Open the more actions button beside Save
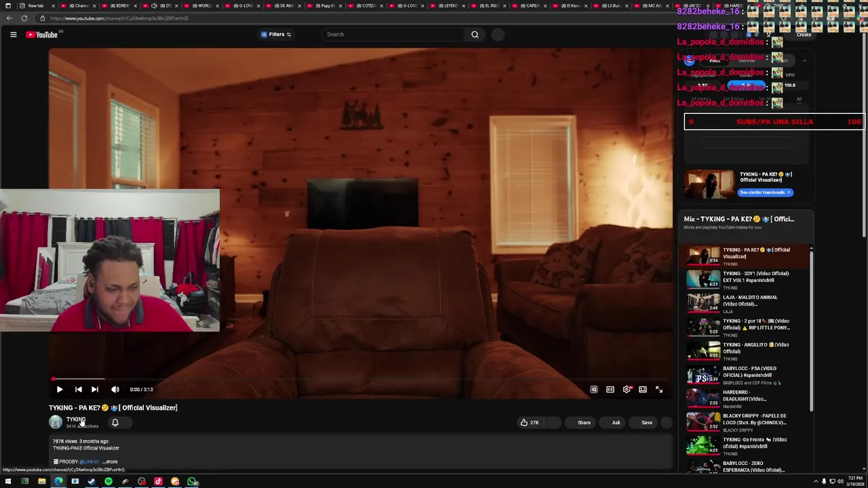The height and width of the screenshot is (488, 868). tap(666, 423)
